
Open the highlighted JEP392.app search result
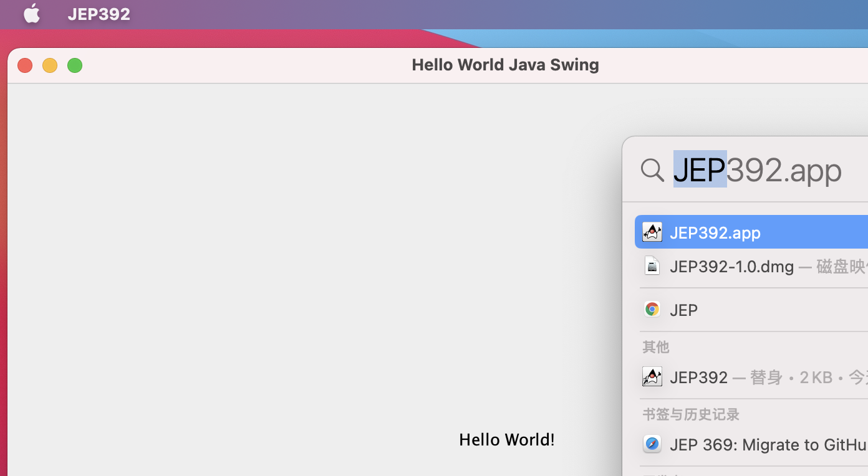(715, 232)
